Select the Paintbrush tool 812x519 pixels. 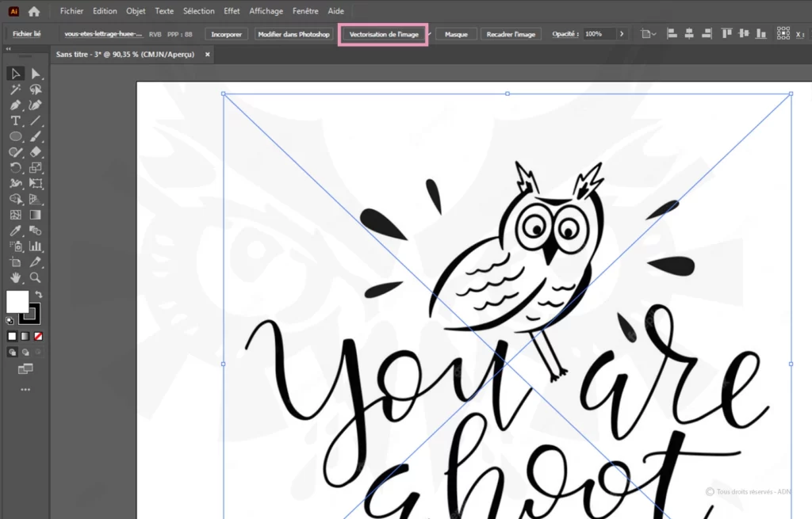35,136
